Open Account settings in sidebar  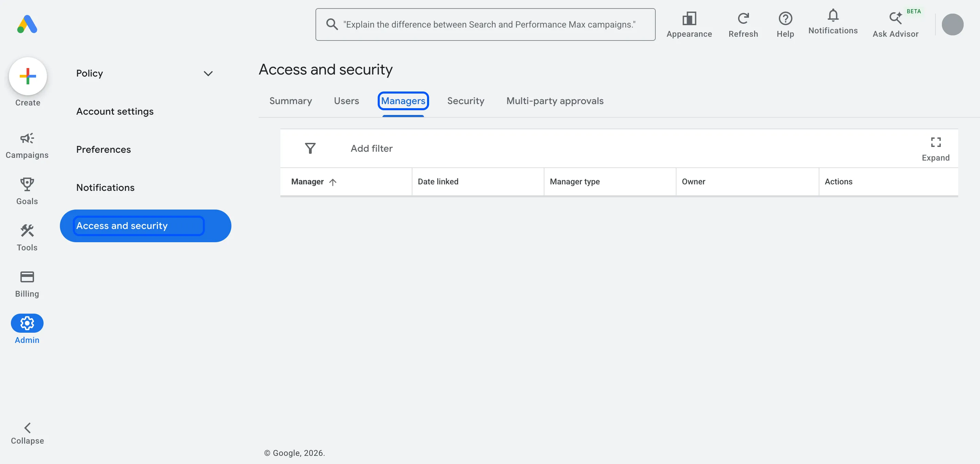click(115, 112)
